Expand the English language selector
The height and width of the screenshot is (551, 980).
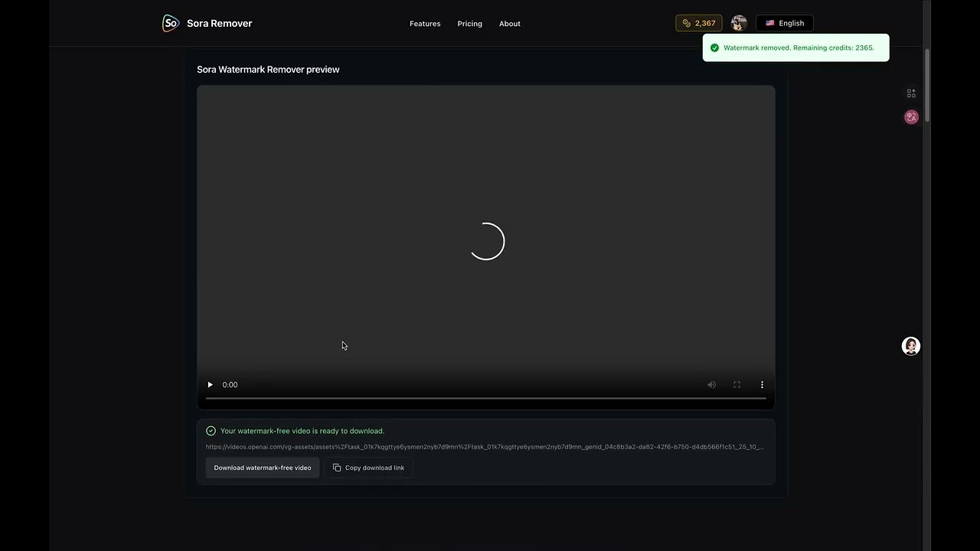(785, 23)
